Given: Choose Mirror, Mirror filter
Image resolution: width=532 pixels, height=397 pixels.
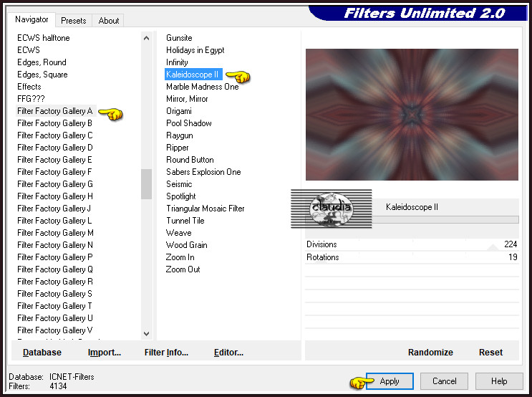Looking at the screenshot, I should tap(187, 99).
